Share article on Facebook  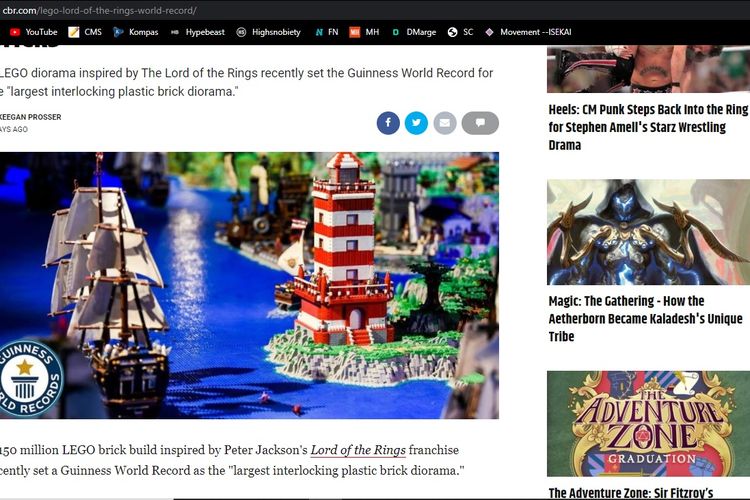click(388, 123)
